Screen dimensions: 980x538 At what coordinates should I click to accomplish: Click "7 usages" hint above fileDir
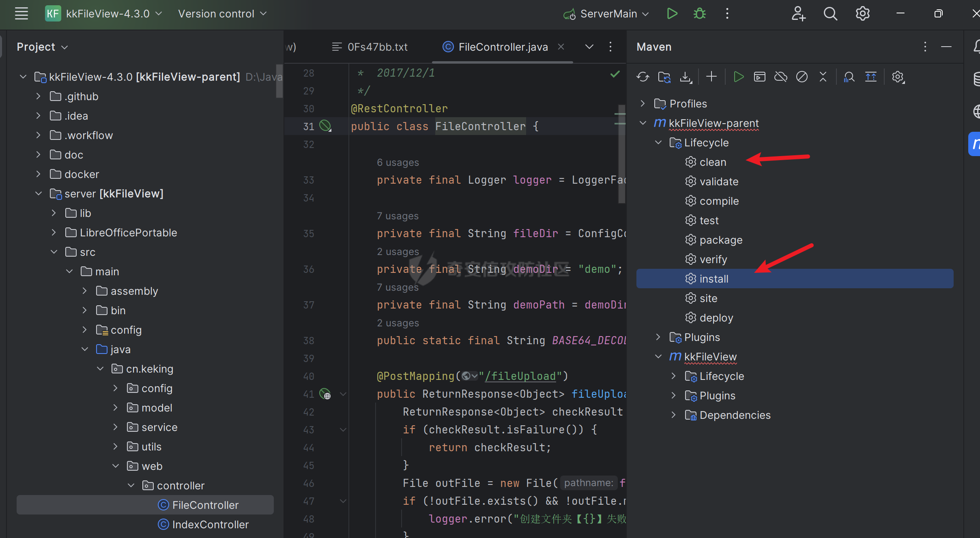coord(398,216)
